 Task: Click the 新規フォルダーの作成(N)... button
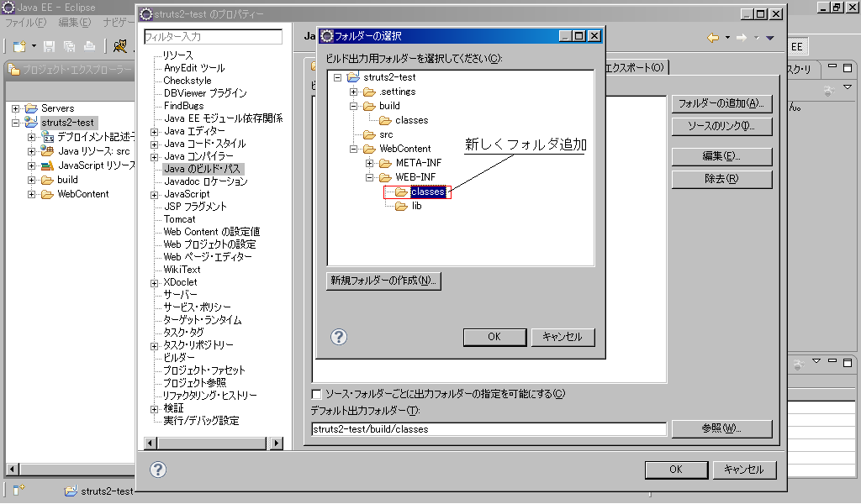click(x=383, y=281)
